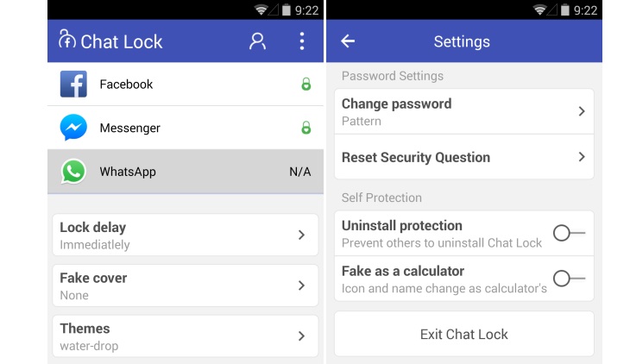Screen dimensions: 630x364
Task: Tap the Facebook app icon
Action: (x=73, y=84)
